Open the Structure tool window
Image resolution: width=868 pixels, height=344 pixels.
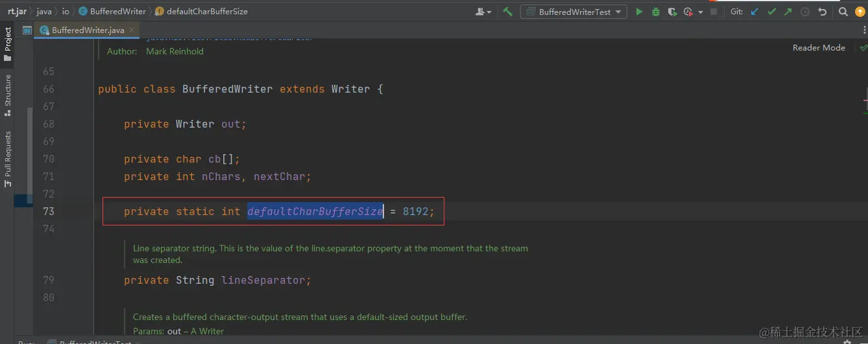click(x=7, y=95)
